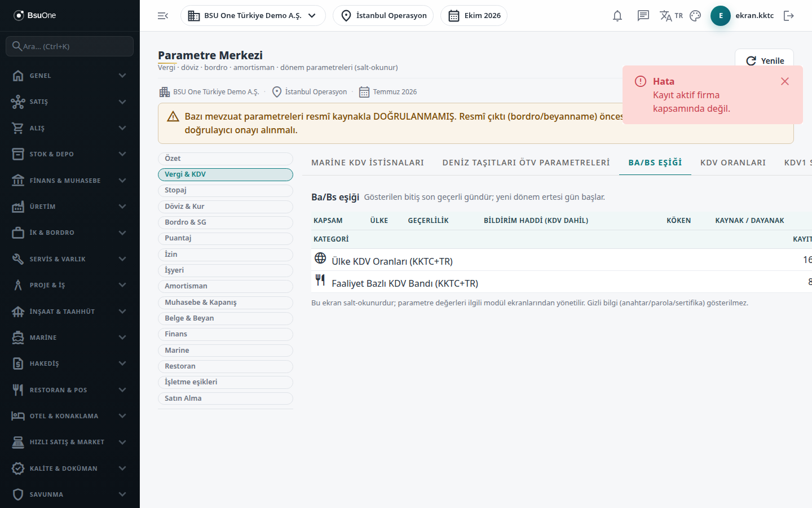
Task: Click the Hakediş document icon
Action: tap(18, 364)
